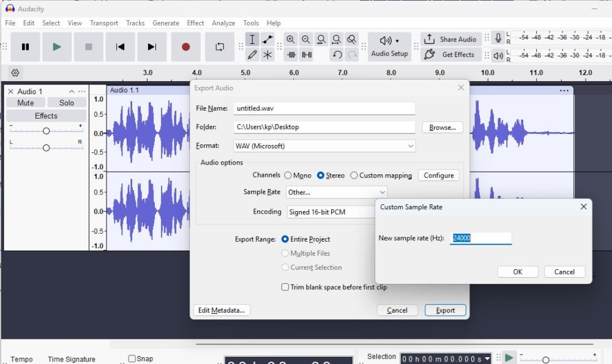This screenshot has height=364, width=612.
Task: Click OK in Custom Sample Rate dialog
Action: pyautogui.click(x=518, y=272)
